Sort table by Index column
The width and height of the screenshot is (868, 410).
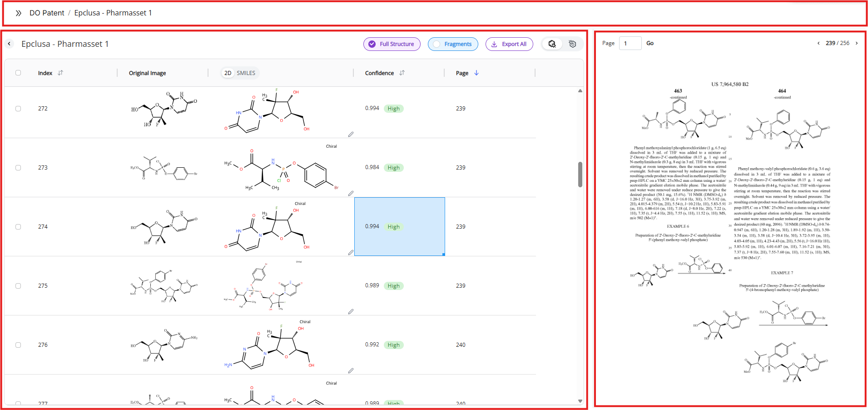click(x=60, y=73)
